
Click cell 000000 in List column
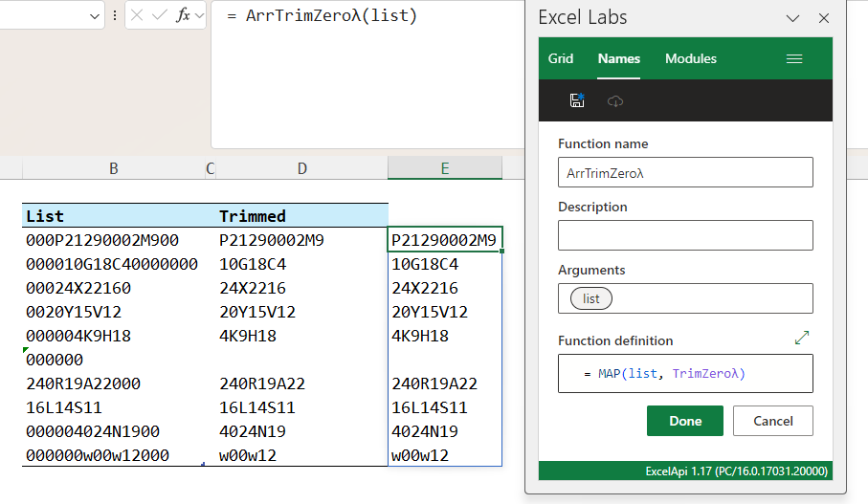[x=55, y=360]
